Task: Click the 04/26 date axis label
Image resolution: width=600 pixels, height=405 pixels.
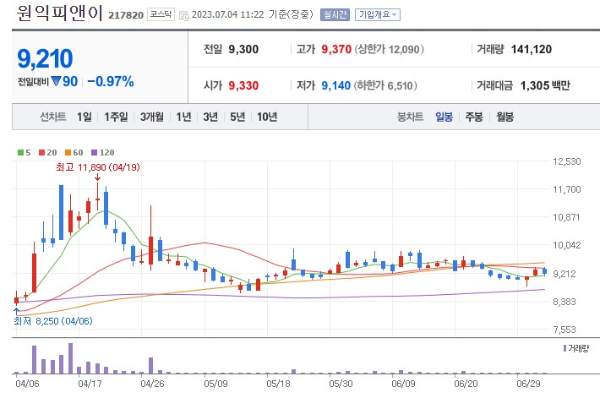Action: click(152, 384)
